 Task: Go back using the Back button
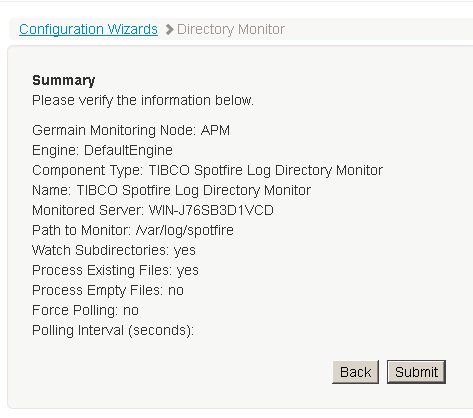[355, 372]
